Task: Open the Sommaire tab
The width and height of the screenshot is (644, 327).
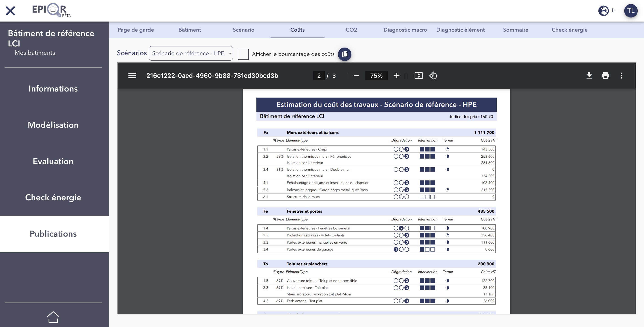Action: click(x=516, y=30)
